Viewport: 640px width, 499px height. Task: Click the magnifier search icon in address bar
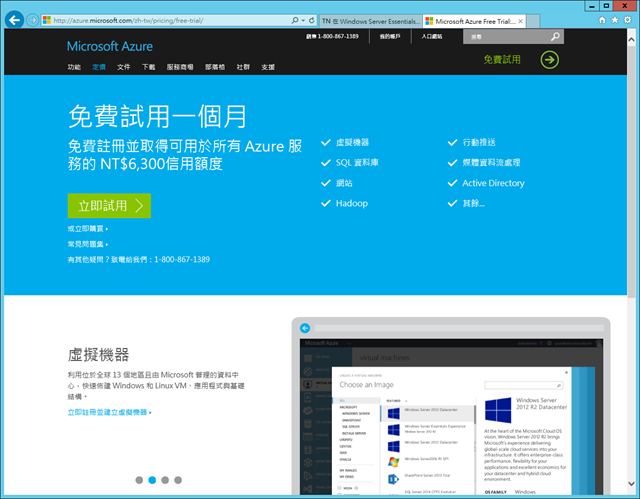pyautogui.click(x=295, y=20)
